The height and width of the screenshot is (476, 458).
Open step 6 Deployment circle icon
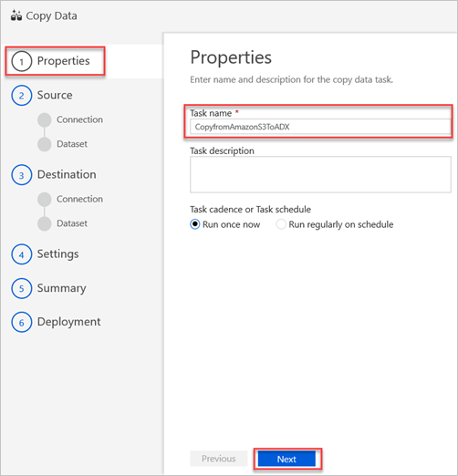coord(22,322)
